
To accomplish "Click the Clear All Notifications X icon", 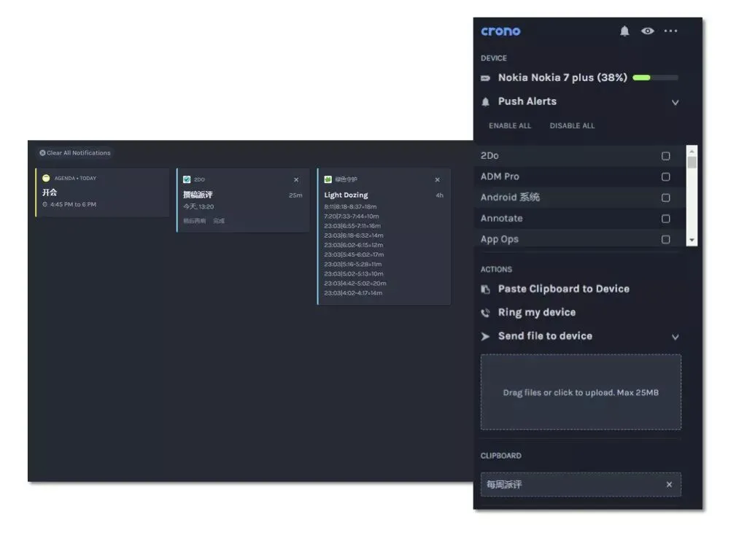I will (42, 153).
